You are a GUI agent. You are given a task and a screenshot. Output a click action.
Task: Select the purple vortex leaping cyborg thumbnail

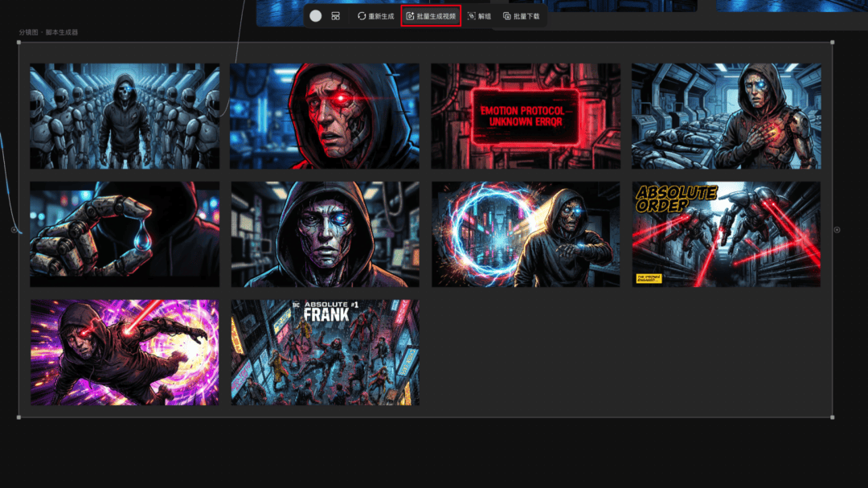125,352
